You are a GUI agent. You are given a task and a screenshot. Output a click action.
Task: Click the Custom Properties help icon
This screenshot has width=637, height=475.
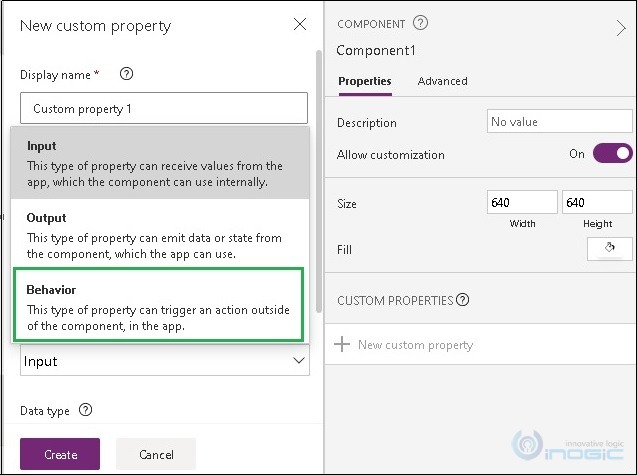(462, 300)
